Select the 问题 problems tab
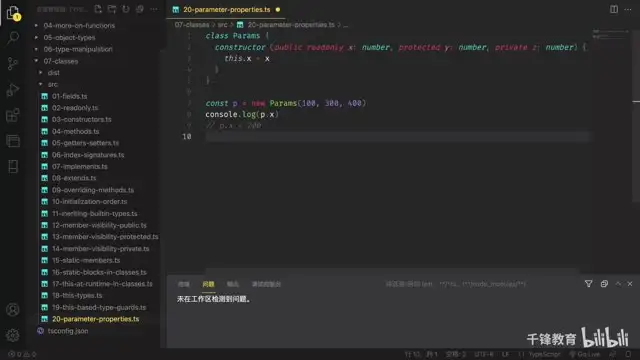 (208, 284)
